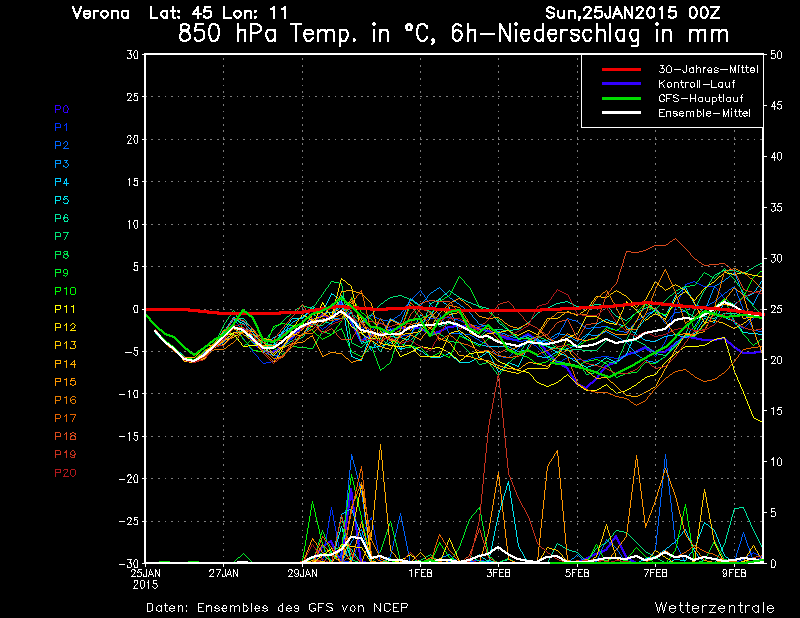Click the P13 ensemble member label

pos(65,345)
